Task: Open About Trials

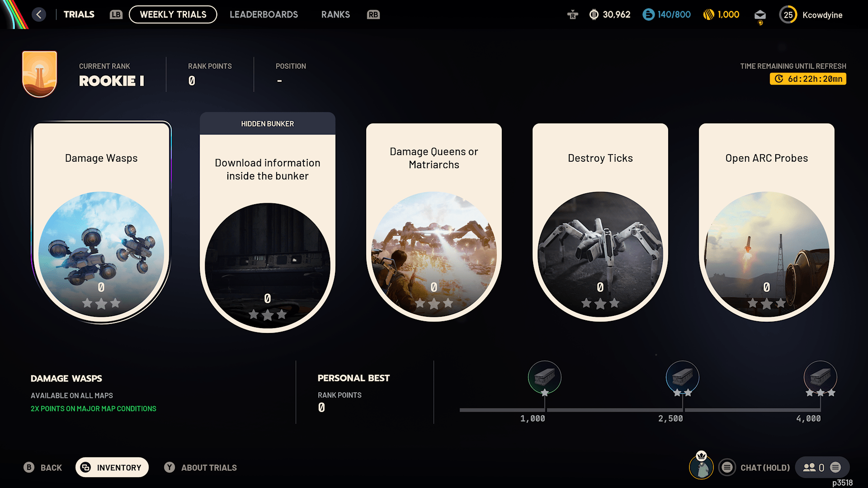Action: click(201, 467)
